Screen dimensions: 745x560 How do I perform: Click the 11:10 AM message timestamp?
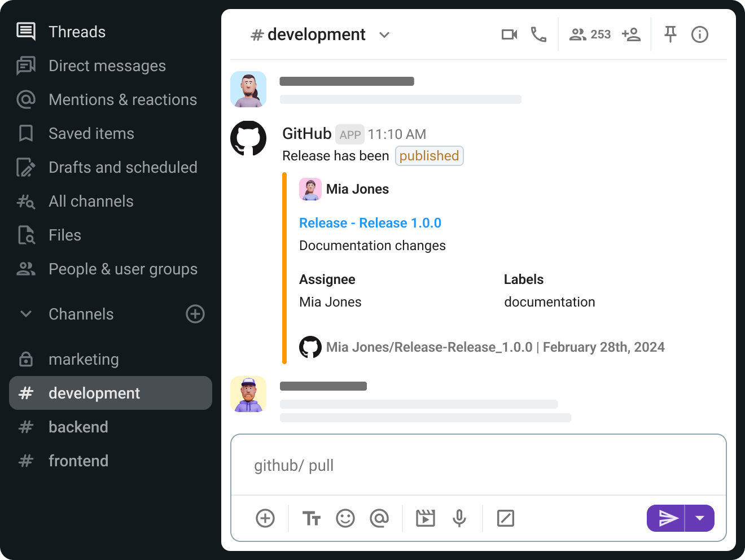pyautogui.click(x=397, y=134)
